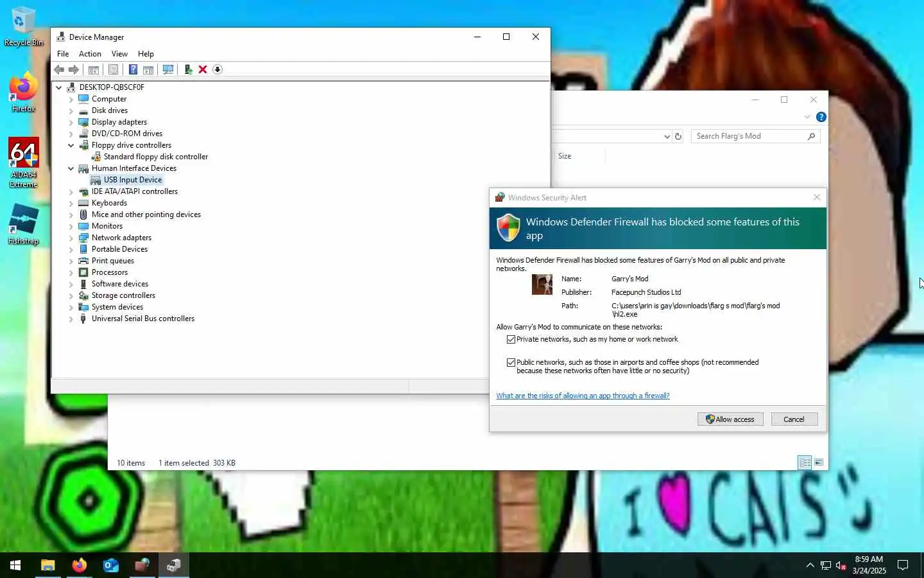Image resolution: width=924 pixels, height=578 pixels.
Task: Expand the Display adapters node
Action: pyautogui.click(x=71, y=123)
